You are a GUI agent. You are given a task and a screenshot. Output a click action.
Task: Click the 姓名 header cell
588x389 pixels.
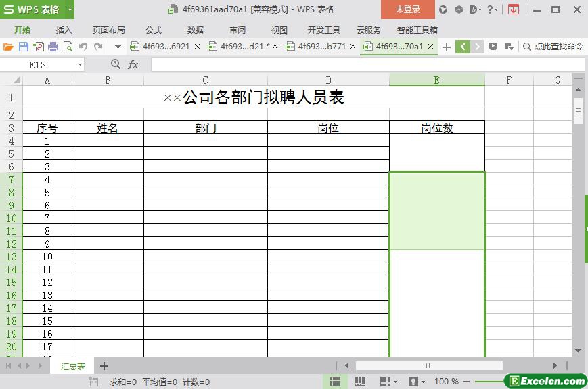coord(108,128)
